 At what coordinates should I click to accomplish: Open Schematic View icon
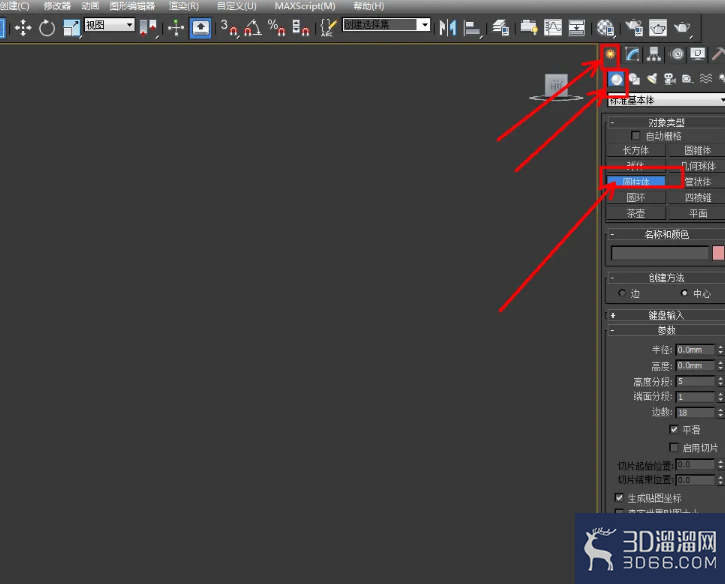click(x=577, y=28)
